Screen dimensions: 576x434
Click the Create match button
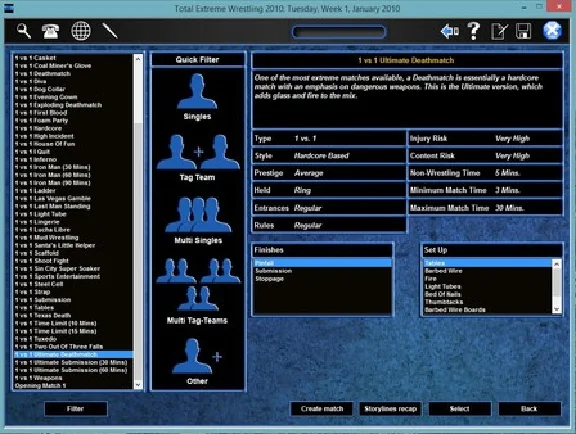322,409
